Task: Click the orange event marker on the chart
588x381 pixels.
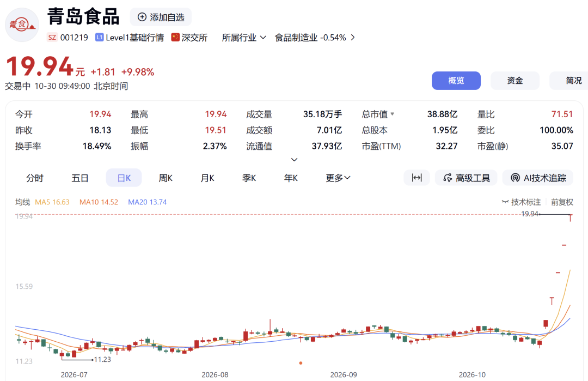Action: click(301, 363)
